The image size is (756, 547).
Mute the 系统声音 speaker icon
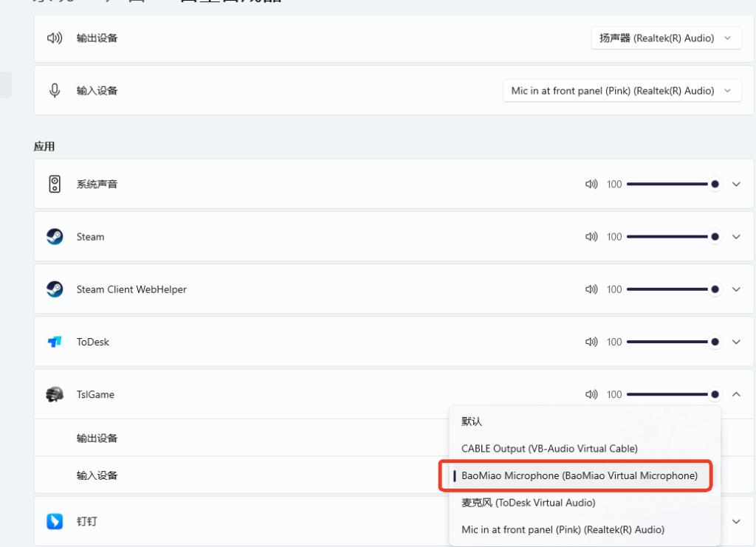[591, 184]
